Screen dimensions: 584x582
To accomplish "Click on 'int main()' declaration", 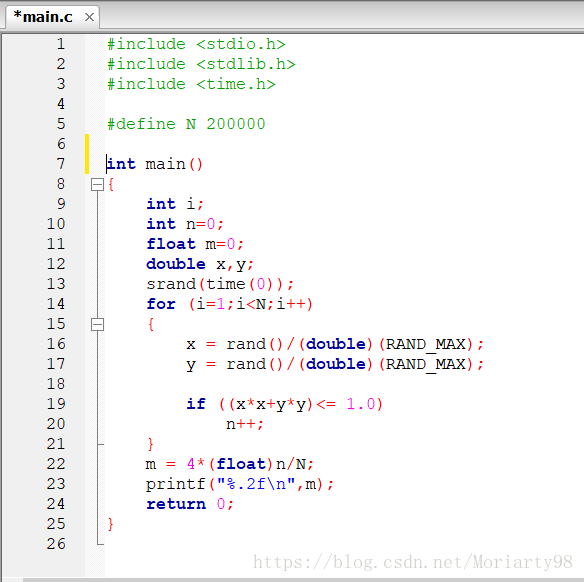I will pyautogui.click(x=155, y=164).
